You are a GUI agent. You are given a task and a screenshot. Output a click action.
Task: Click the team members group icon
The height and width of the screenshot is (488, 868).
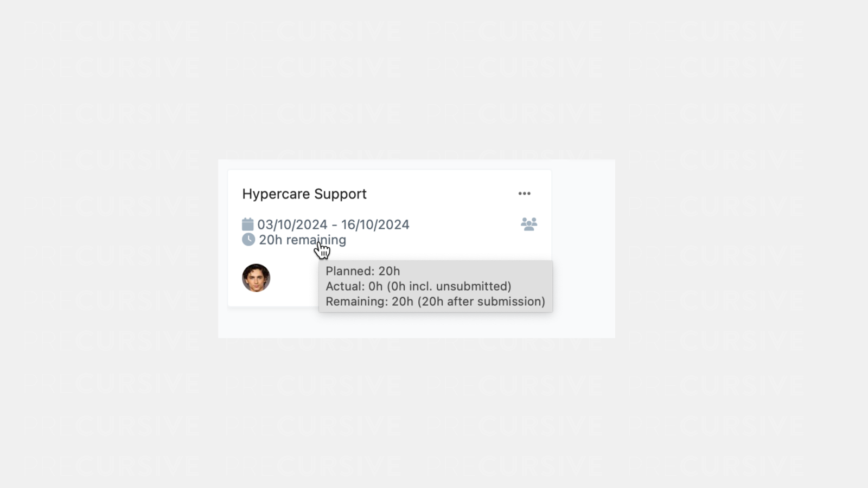click(529, 224)
